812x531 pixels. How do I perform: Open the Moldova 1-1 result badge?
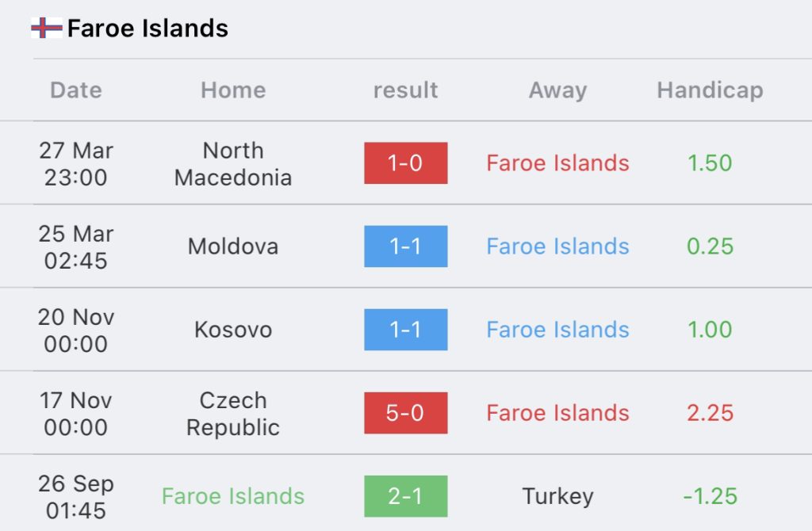[405, 246]
